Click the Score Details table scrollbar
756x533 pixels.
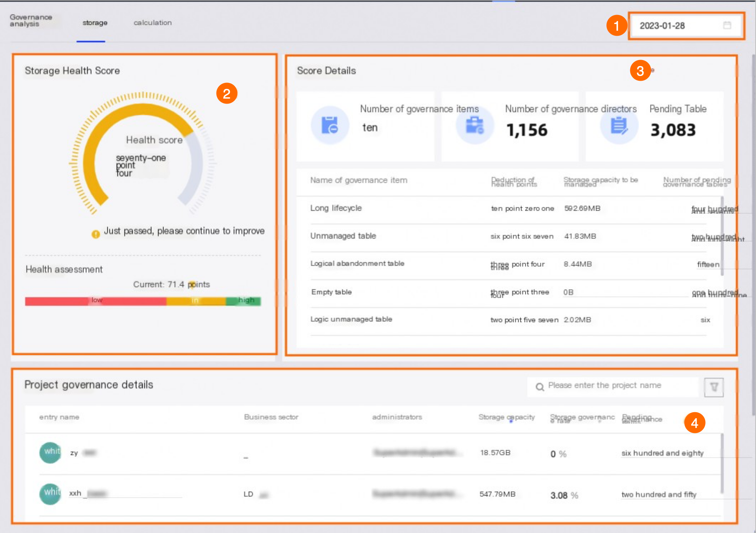(722, 236)
